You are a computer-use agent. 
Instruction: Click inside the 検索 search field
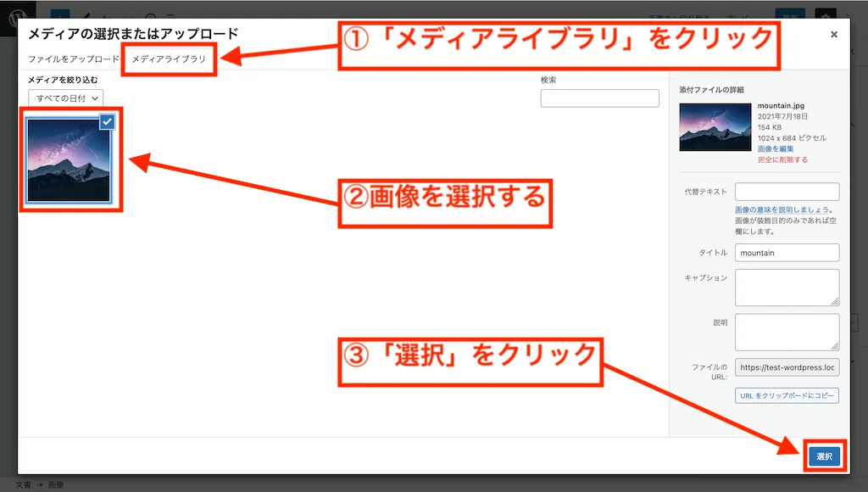coord(599,98)
